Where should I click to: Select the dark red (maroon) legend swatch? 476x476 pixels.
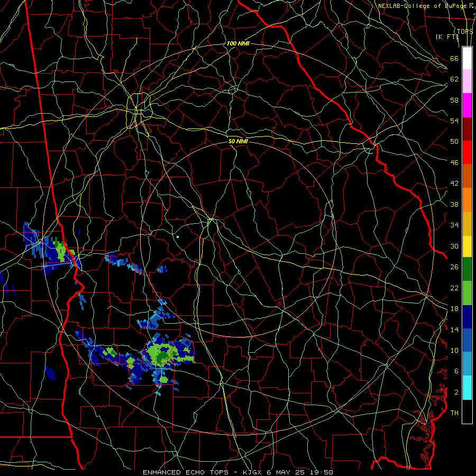(467, 129)
